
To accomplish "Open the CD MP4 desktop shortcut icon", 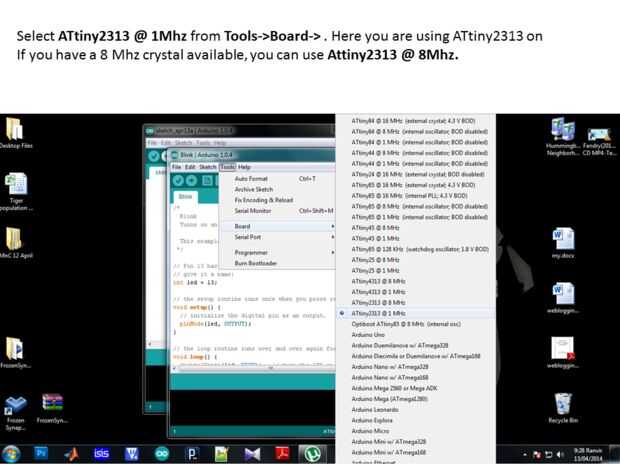I will click(x=599, y=142).
